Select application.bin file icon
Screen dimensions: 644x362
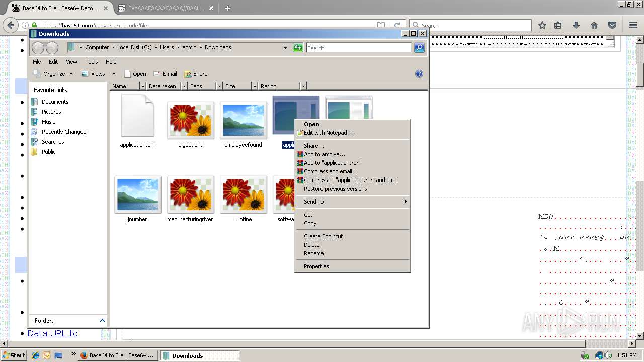[x=137, y=116]
